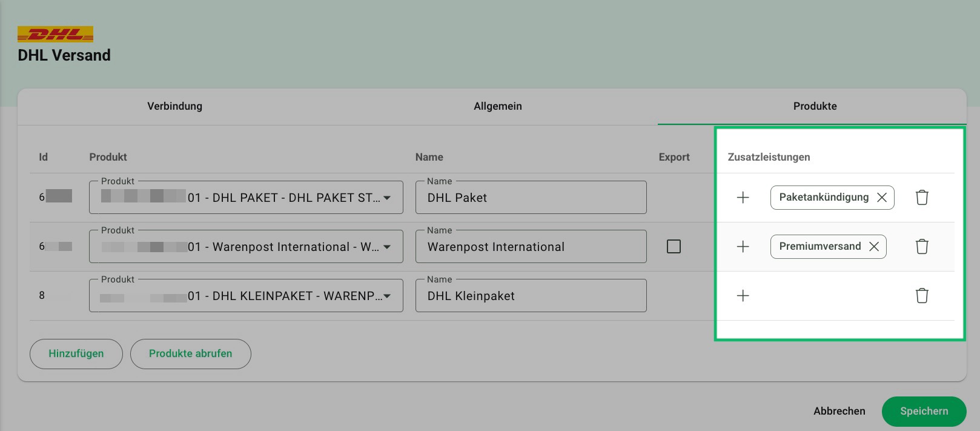Screen dimensions: 980x431
Task: Edit the DHL Paket name field
Action: (531, 198)
